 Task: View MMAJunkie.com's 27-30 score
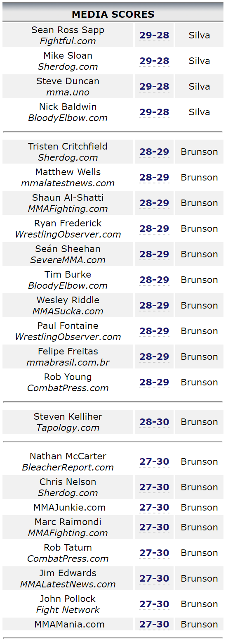(x=154, y=508)
